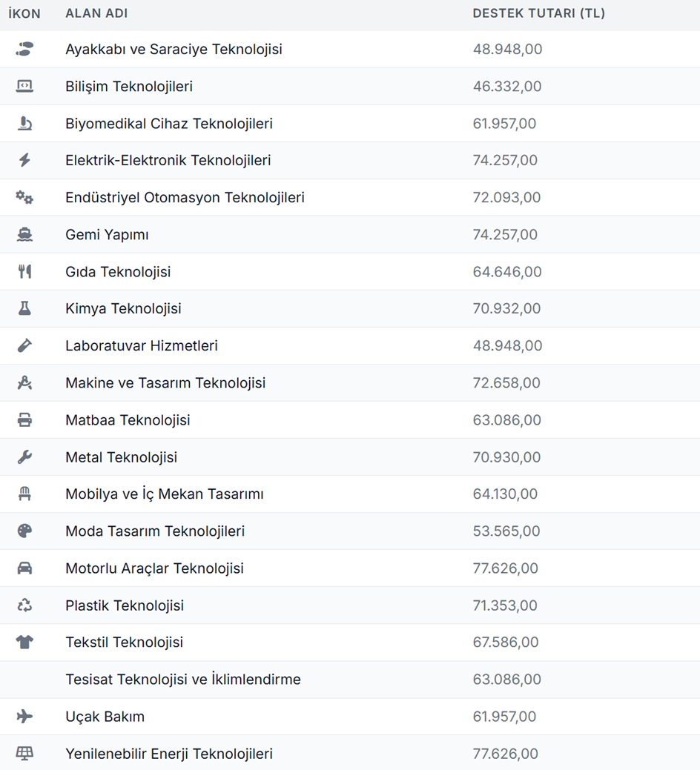Viewport: 700px width, 770px height.
Task: Click the printer icon for Matbaa Teknolojisi
Action: (24, 420)
